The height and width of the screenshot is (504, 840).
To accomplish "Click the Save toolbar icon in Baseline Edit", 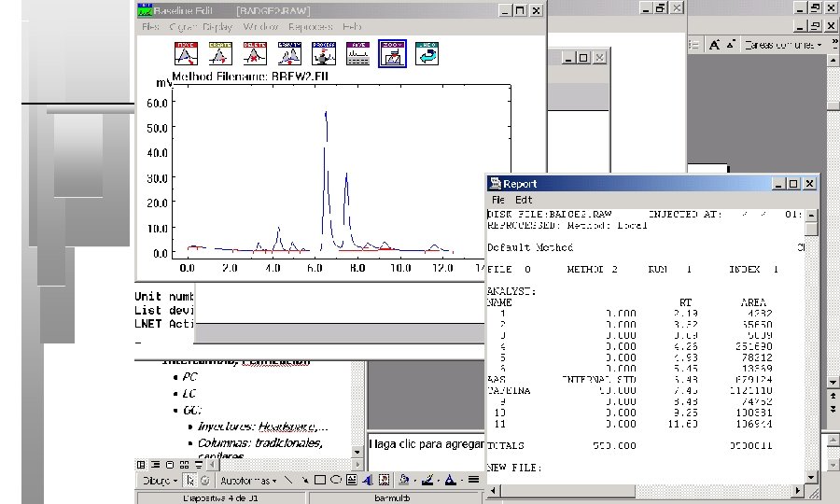I will click(x=357, y=53).
